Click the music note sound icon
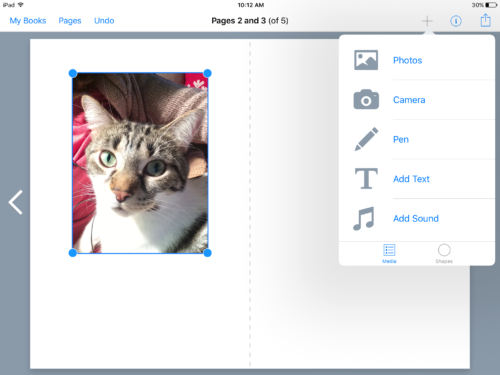500x375 pixels. click(364, 218)
